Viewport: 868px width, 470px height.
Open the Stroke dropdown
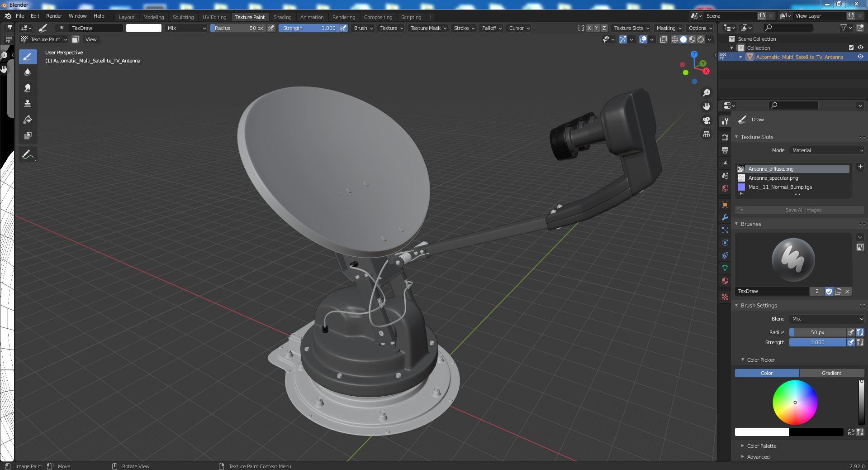coord(464,28)
